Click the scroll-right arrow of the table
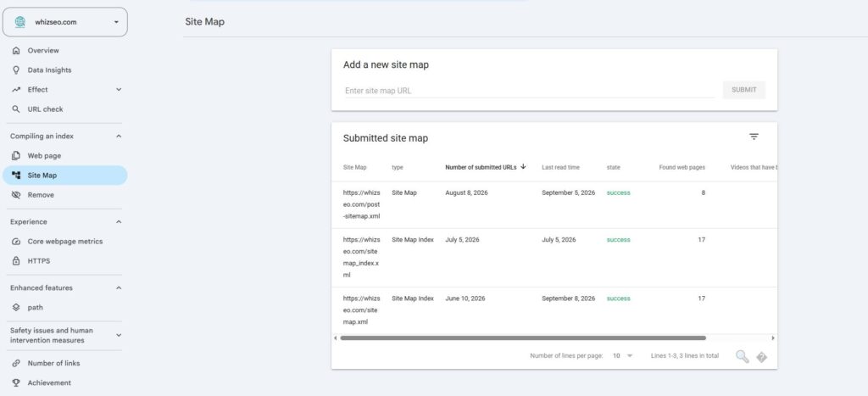 (x=773, y=337)
